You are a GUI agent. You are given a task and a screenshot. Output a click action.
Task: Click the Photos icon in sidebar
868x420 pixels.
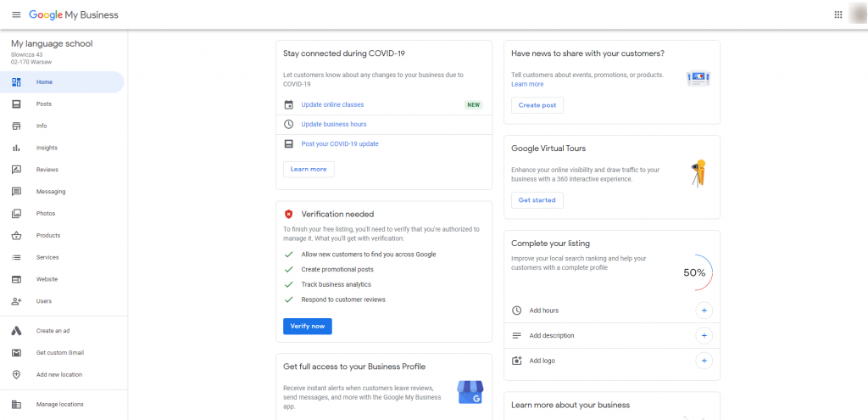click(x=16, y=213)
